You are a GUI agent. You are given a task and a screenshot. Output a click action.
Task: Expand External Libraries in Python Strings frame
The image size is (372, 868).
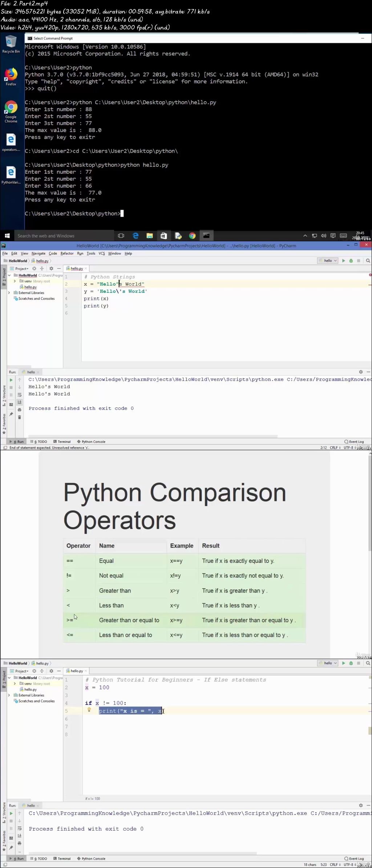9,292
